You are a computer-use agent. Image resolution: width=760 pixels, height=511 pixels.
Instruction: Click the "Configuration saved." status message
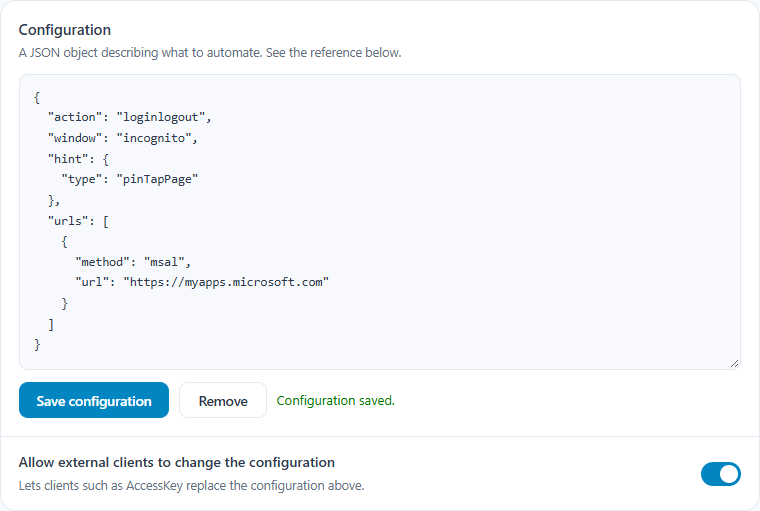coord(335,400)
